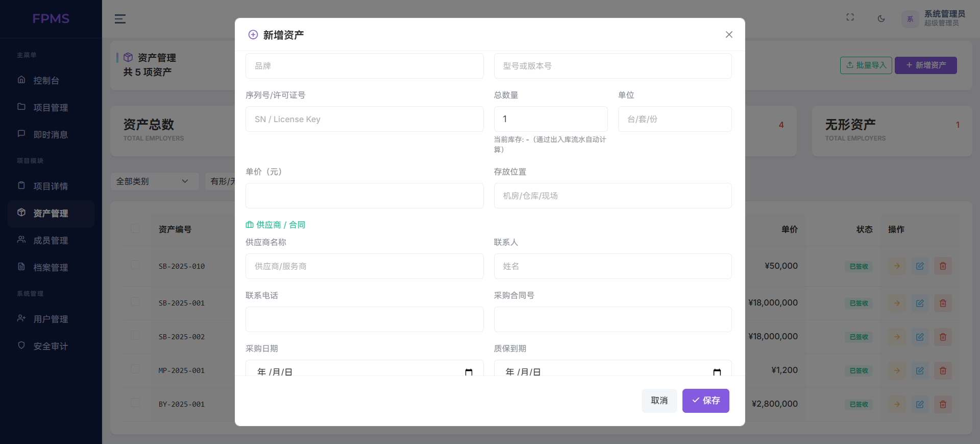Toggle fullscreen mode icon in header
Image resolution: width=980 pixels, height=444 pixels.
tap(850, 17)
